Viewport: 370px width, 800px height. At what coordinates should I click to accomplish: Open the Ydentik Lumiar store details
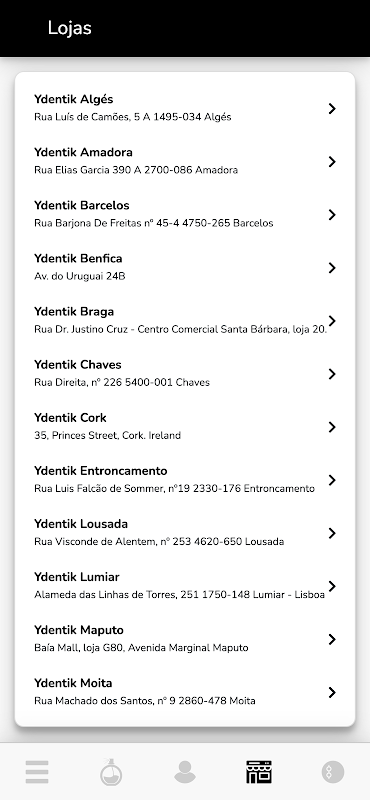(x=185, y=586)
